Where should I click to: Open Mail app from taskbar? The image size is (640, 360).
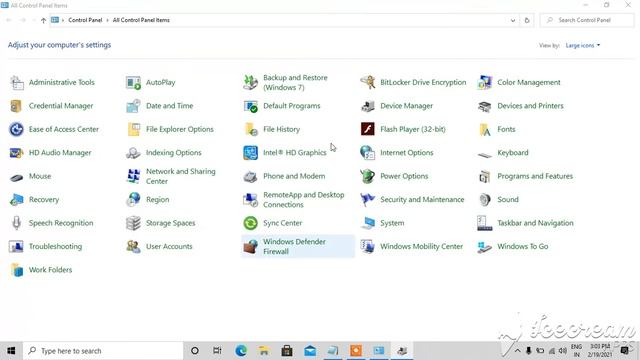tap(310, 351)
